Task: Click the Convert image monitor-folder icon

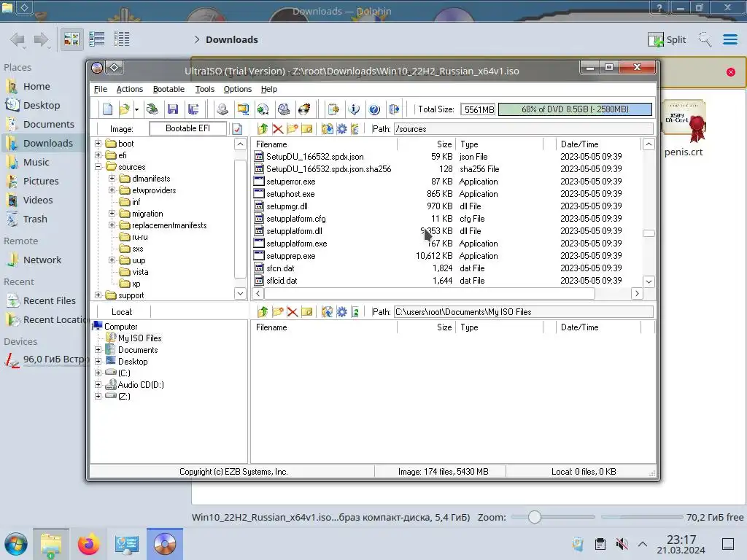Action: coord(243,109)
